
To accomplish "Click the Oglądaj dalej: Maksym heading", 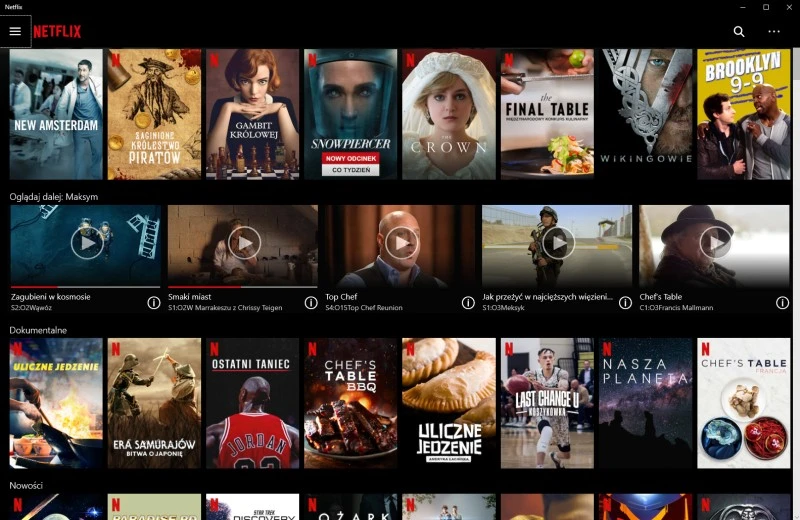I will (54, 197).
